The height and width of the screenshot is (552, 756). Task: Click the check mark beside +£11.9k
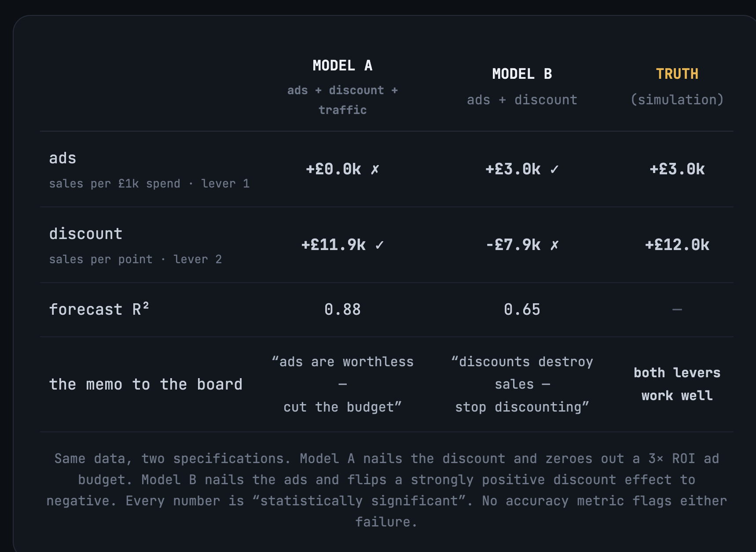click(x=380, y=245)
